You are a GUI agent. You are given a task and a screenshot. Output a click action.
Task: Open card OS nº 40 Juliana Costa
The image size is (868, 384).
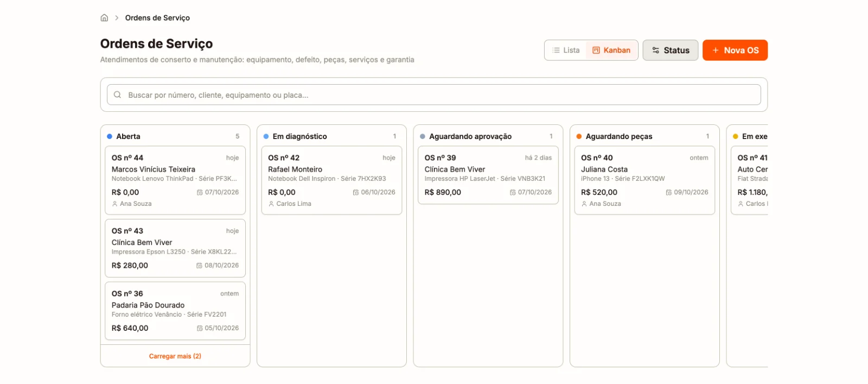(x=644, y=180)
